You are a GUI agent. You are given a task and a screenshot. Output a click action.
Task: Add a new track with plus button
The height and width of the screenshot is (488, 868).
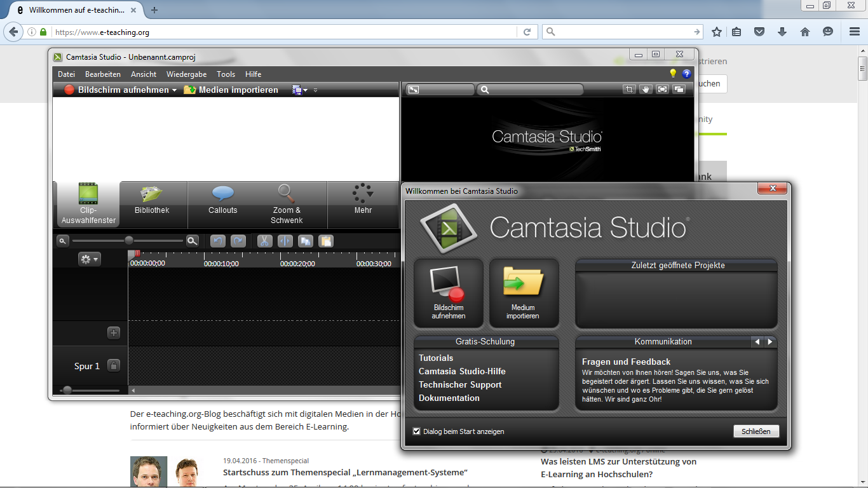tap(114, 332)
